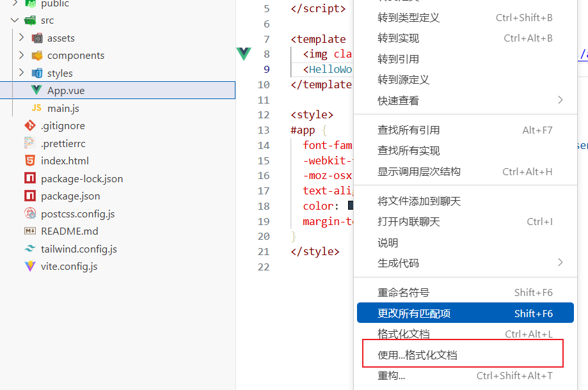Click the src folder icon
This screenshot has height=390, width=588.
coord(30,20)
